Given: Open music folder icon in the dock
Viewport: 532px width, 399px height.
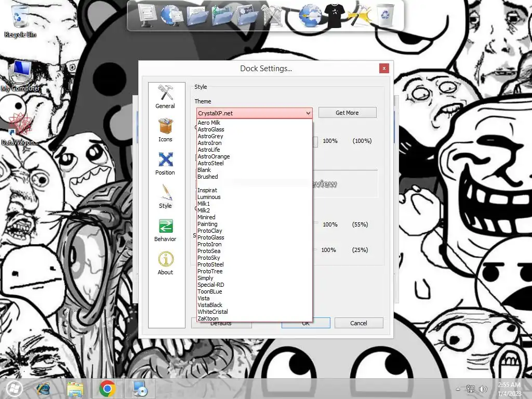Looking at the screenshot, I should pos(222,15).
